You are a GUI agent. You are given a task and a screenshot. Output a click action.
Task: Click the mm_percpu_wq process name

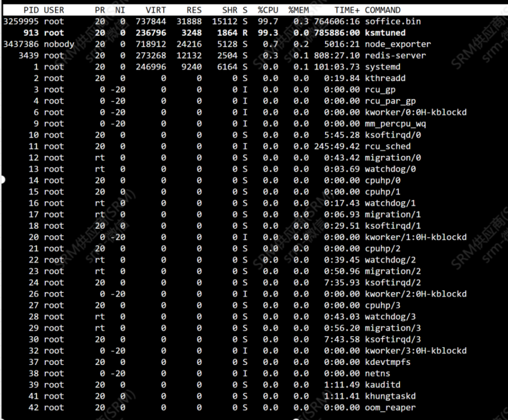point(395,124)
